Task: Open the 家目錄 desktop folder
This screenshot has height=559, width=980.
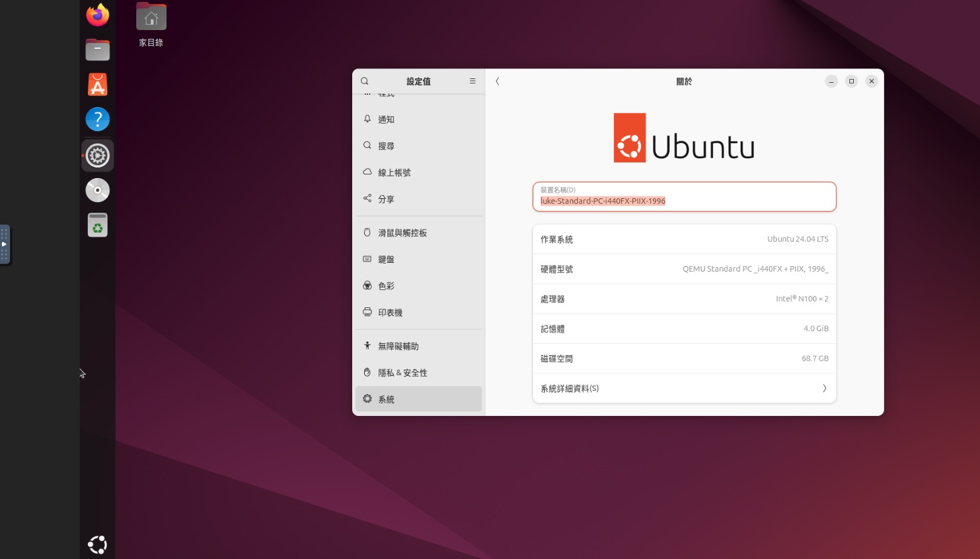Action: coord(151,25)
